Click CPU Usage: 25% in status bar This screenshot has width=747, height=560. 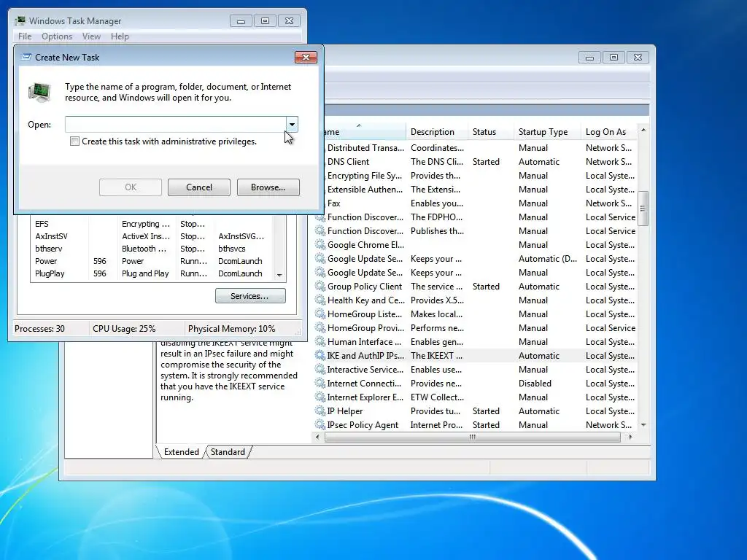[x=124, y=329]
